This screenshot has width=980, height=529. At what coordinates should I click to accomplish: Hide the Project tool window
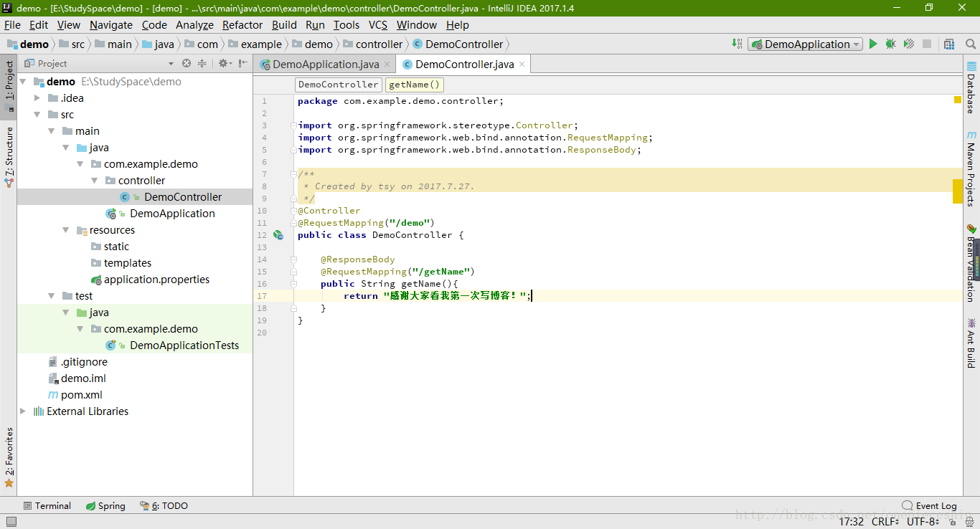point(243,63)
